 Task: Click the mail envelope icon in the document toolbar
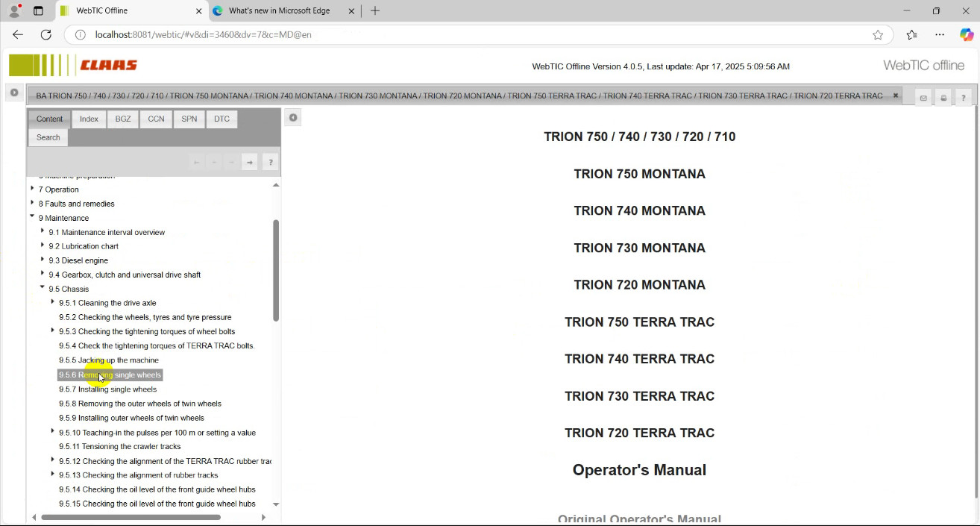point(923,98)
